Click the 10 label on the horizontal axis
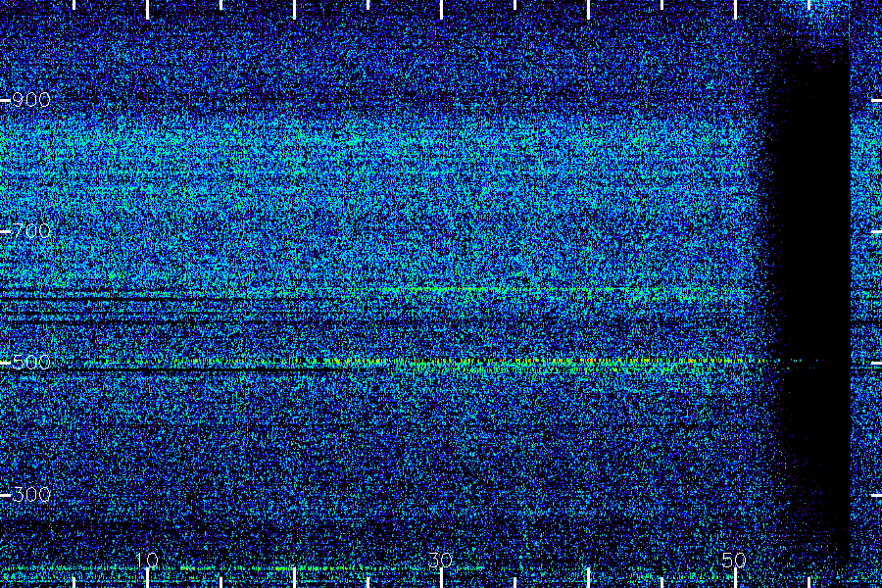The height and width of the screenshot is (588, 882). coord(147,560)
